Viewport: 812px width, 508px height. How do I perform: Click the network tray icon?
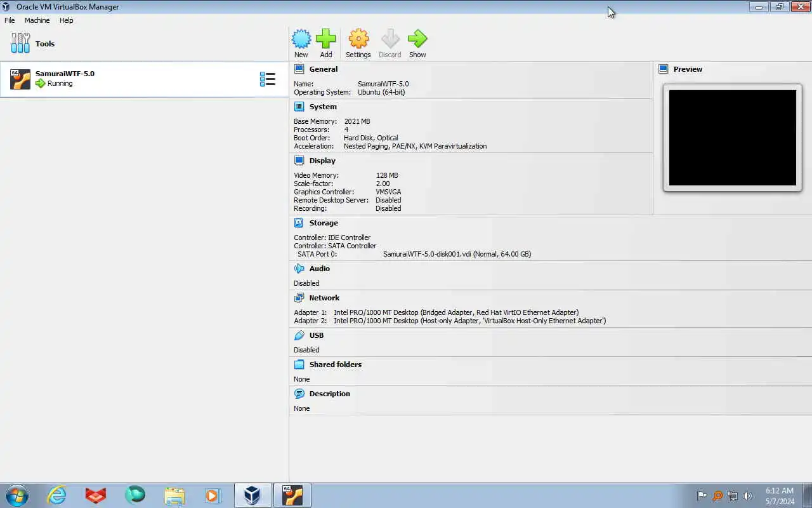coord(732,496)
